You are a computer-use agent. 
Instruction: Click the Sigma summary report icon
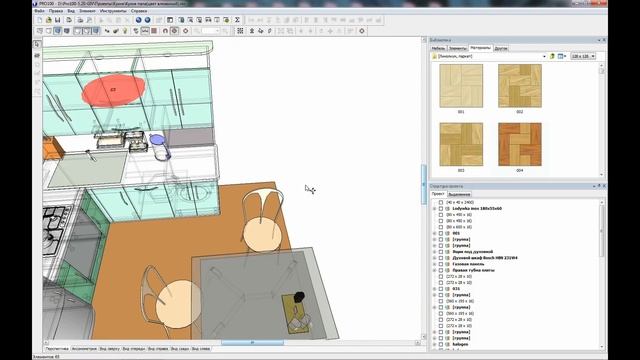pyautogui.click(x=237, y=20)
